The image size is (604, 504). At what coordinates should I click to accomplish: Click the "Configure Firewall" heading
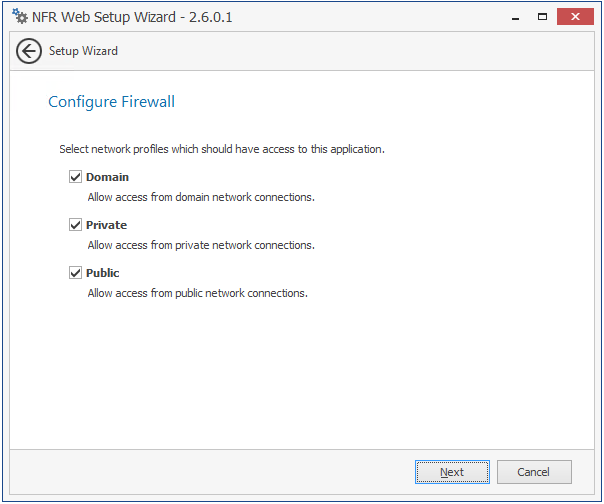coord(112,102)
